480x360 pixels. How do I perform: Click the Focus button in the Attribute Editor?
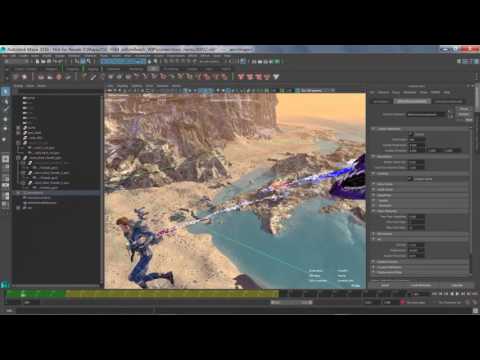pyautogui.click(x=464, y=109)
